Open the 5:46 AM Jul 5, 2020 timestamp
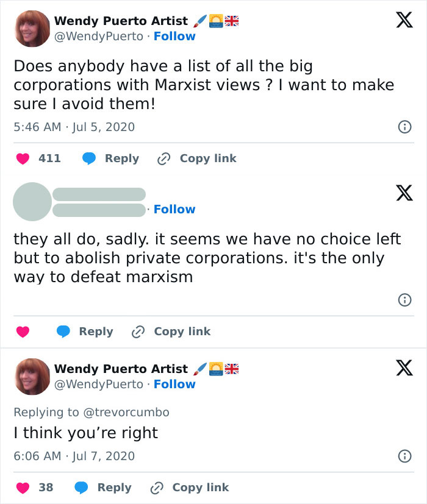Screen dimensions: 427x504 (74, 127)
